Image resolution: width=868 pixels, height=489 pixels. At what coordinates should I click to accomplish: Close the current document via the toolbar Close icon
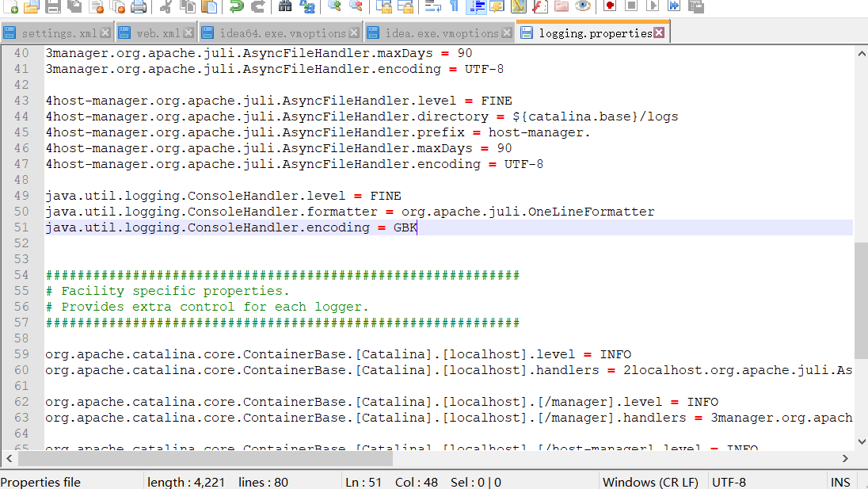point(97,6)
